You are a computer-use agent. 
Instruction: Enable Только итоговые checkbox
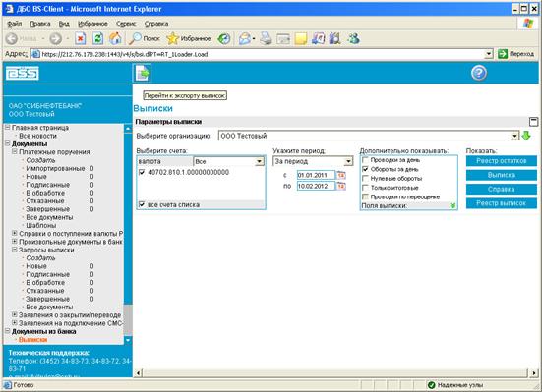tap(365, 188)
